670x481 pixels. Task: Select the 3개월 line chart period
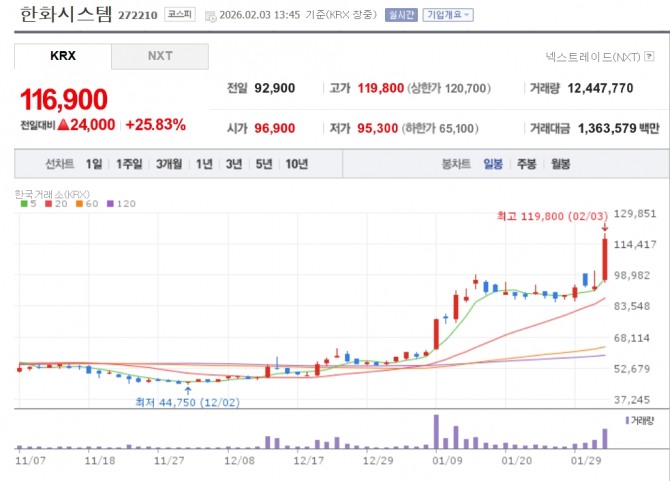pyautogui.click(x=169, y=164)
